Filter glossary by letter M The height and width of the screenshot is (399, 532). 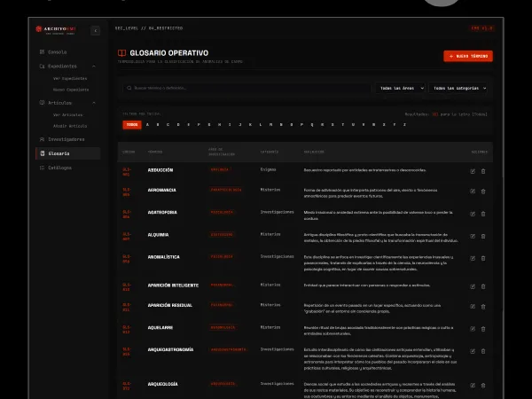[270, 124]
